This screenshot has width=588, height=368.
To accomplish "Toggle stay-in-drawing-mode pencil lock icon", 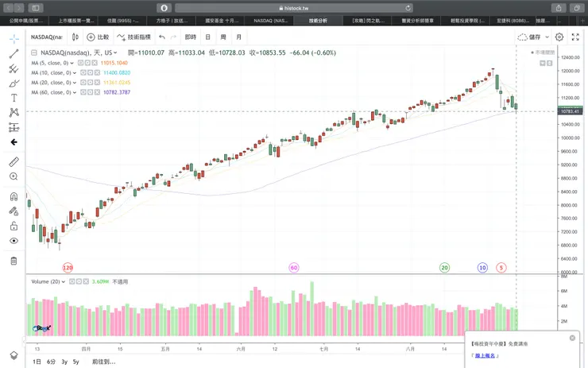I will tap(14, 211).
